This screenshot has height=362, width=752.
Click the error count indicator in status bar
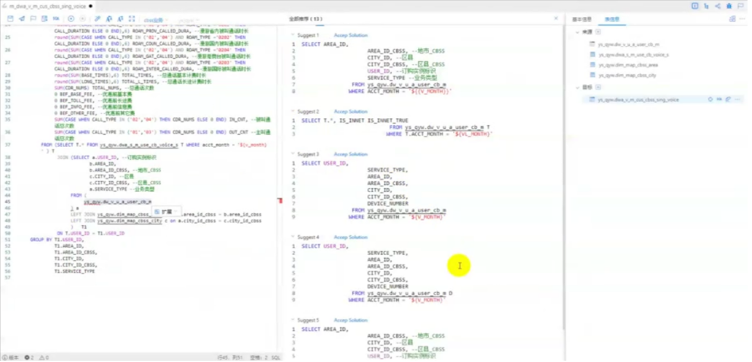[30, 358]
